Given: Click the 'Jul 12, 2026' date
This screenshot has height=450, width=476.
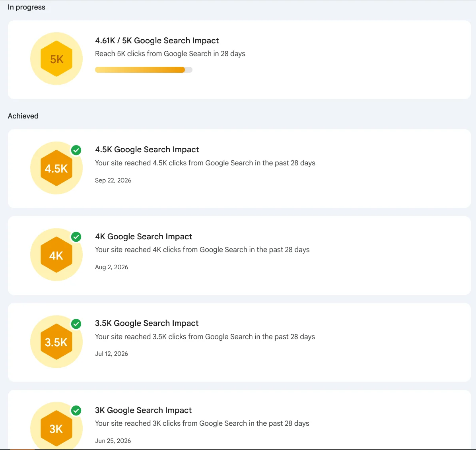Looking at the screenshot, I should 111,354.
